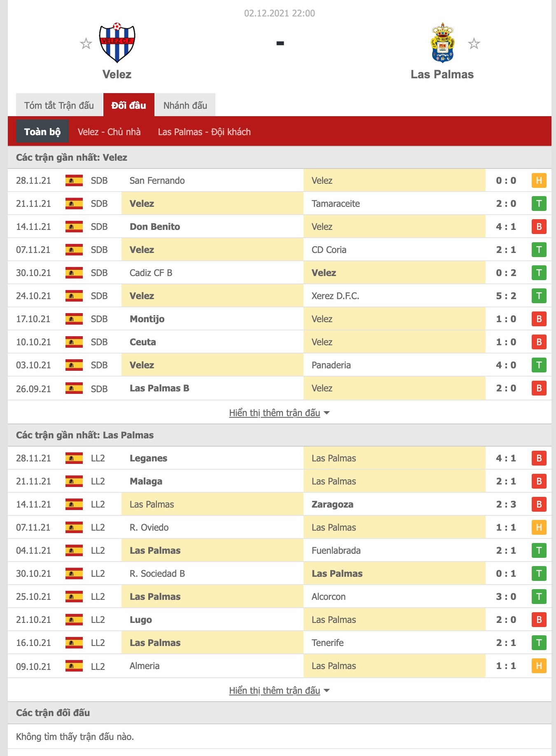Filter by Las Palmas - Đội khách
Viewport: 556px width, 756px height.
pos(204,132)
